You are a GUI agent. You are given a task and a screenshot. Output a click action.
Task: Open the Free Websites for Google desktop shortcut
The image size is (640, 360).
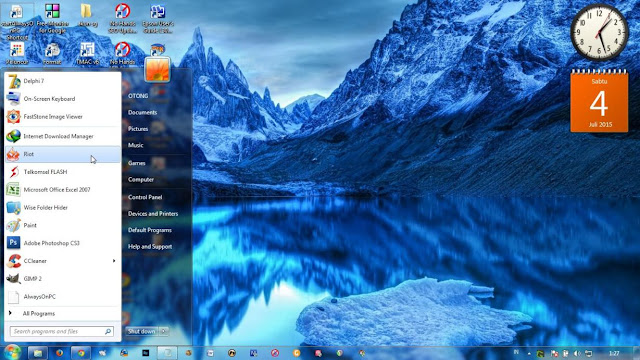tap(52, 19)
